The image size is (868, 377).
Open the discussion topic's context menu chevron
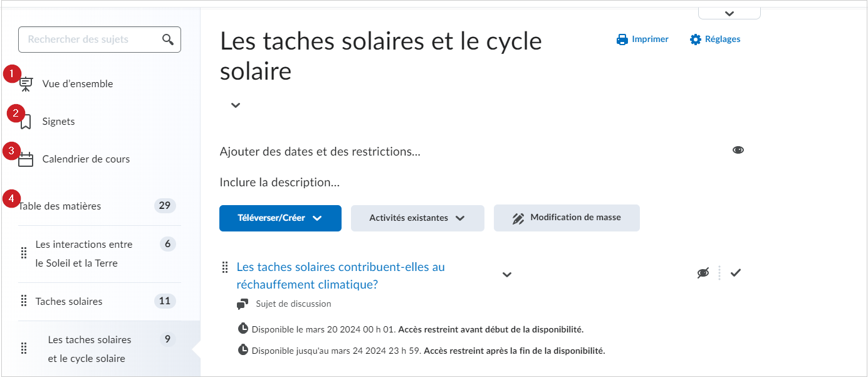(507, 275)
